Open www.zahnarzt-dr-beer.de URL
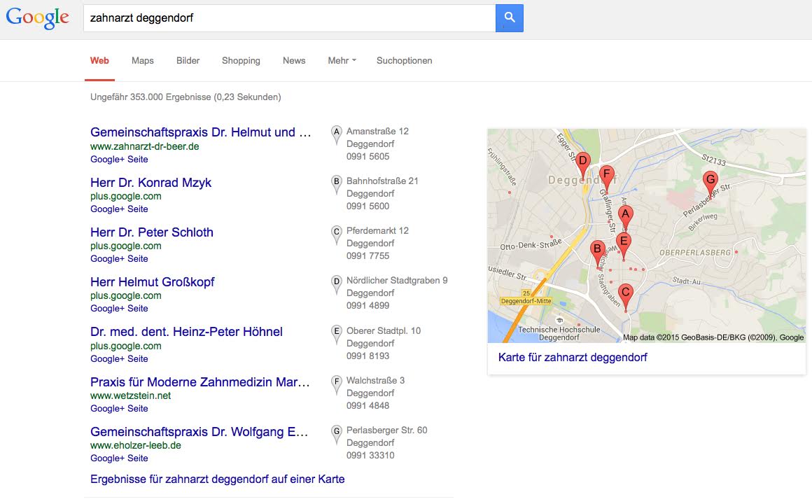The width and height of the screenshot is (812, 504). click(144, 146)
